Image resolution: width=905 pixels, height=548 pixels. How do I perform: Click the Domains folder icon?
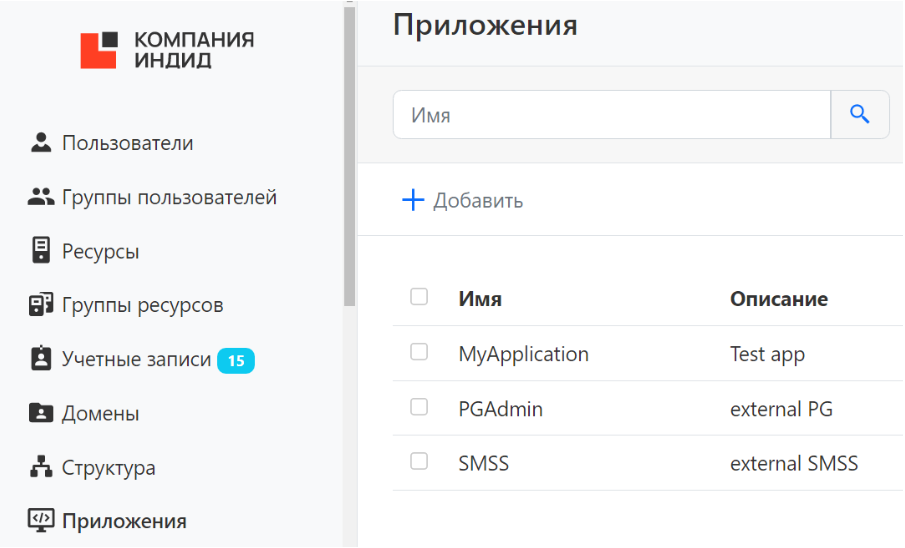pyautogui.click(x=41, y=413)
